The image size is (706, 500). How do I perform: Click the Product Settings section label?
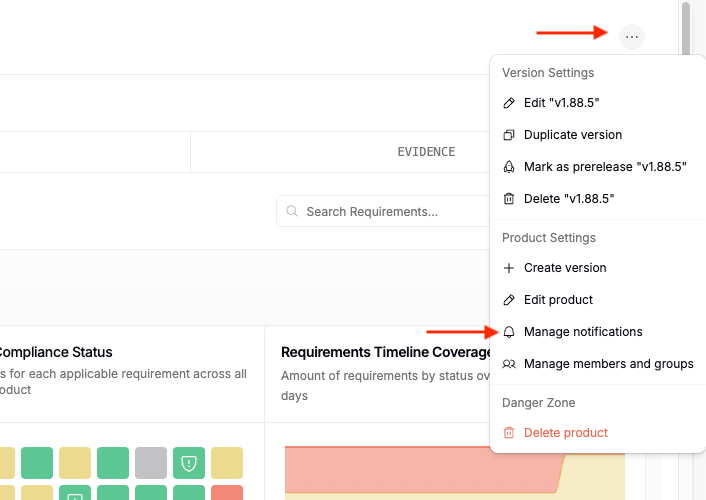click(549, 237)
